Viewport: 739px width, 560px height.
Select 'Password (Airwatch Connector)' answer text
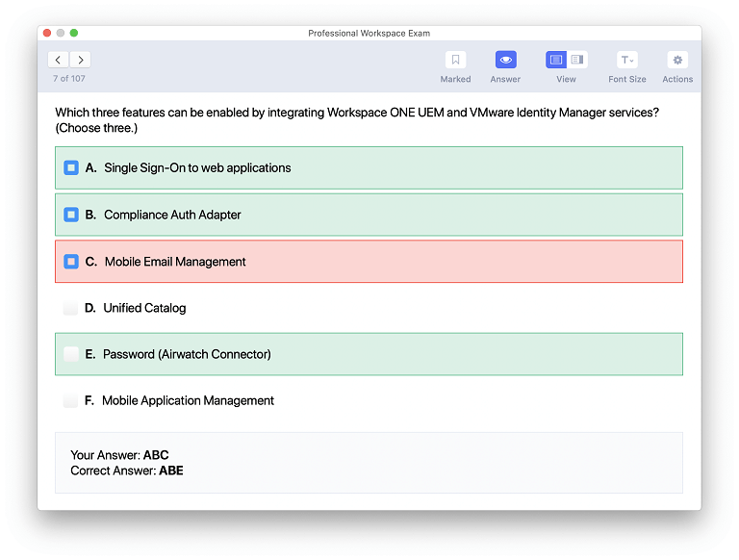[187, 354]
